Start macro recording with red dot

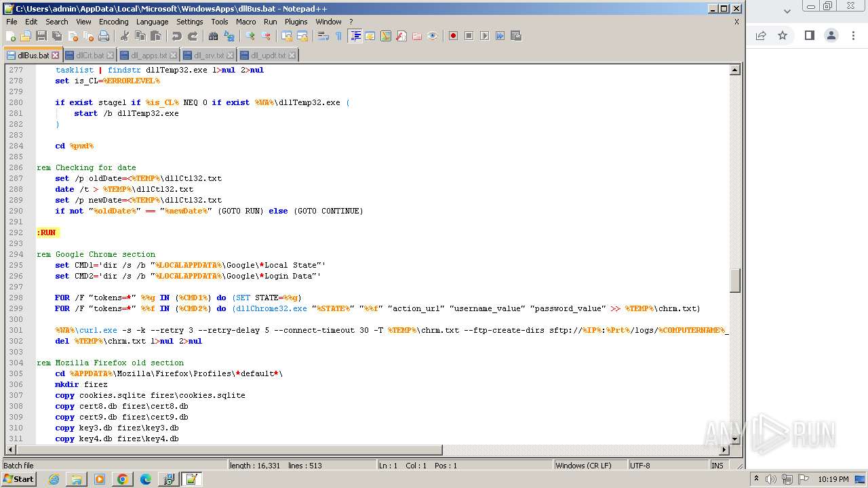454,36
